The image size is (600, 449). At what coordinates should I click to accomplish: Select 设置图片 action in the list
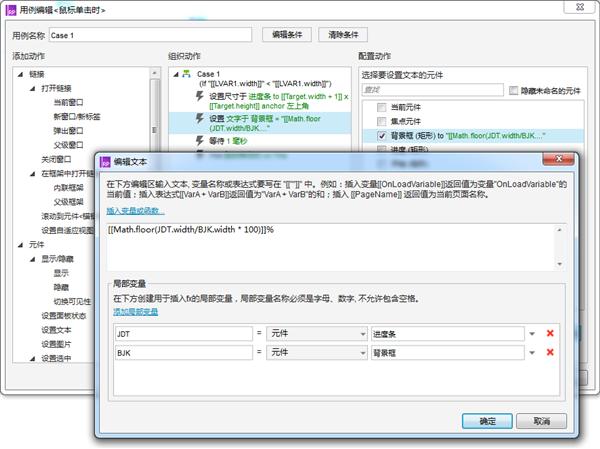pyautogui.click(x=56, y=343)
